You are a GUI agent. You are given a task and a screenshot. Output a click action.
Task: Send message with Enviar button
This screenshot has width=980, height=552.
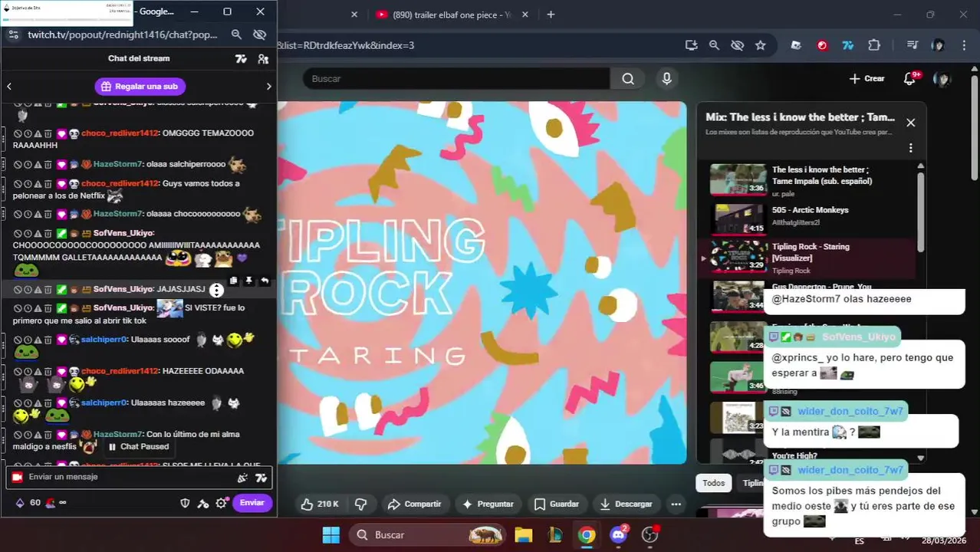tap(252, 503)
